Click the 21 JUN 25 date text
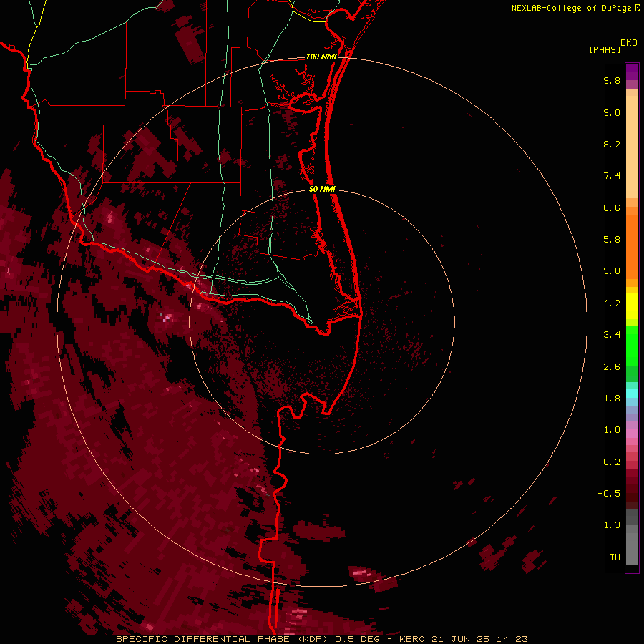644x644 pixels. (462, 639)
